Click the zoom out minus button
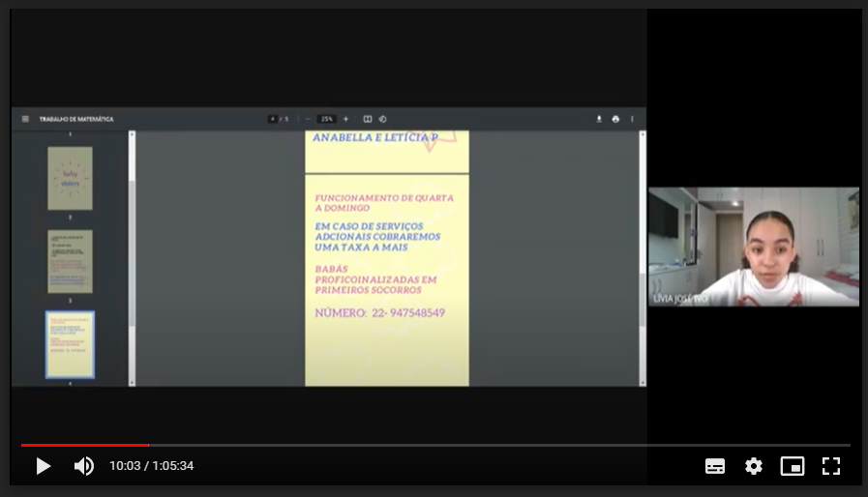 pyautogui.click(x=308, y=119)
